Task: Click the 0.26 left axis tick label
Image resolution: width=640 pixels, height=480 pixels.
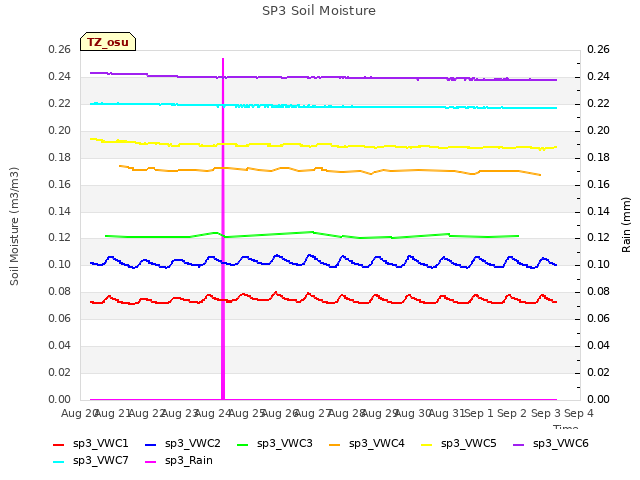Action: (60, 50)
